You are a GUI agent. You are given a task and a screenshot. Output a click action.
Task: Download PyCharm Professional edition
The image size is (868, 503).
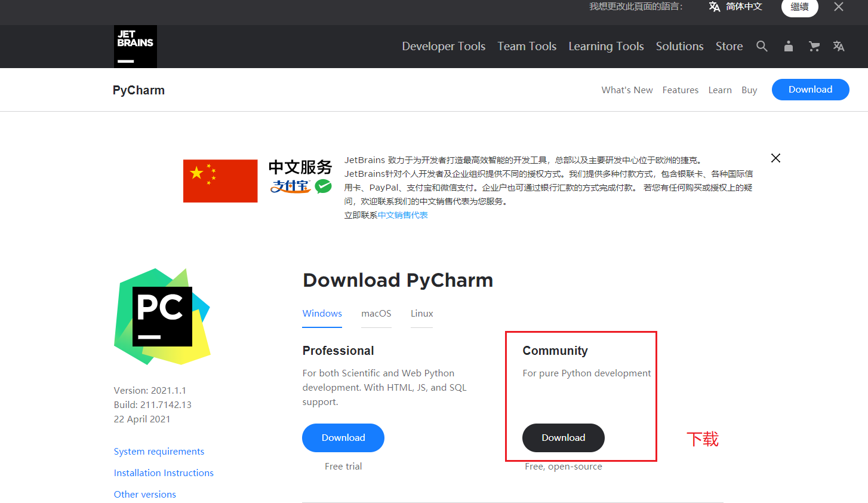tap(343, 438)
